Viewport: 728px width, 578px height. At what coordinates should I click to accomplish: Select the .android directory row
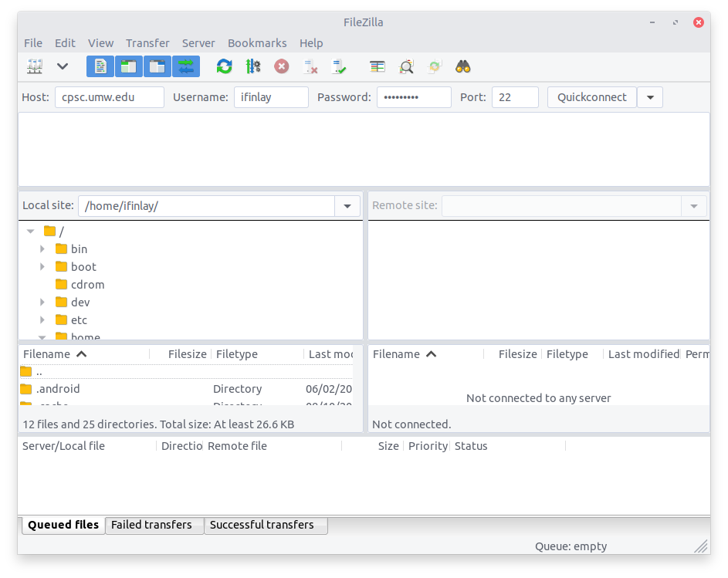click(x=186, y=389)
